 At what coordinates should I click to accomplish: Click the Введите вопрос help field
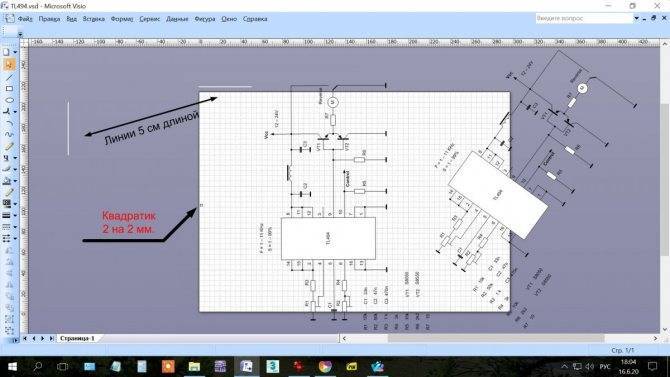[584, 18]
